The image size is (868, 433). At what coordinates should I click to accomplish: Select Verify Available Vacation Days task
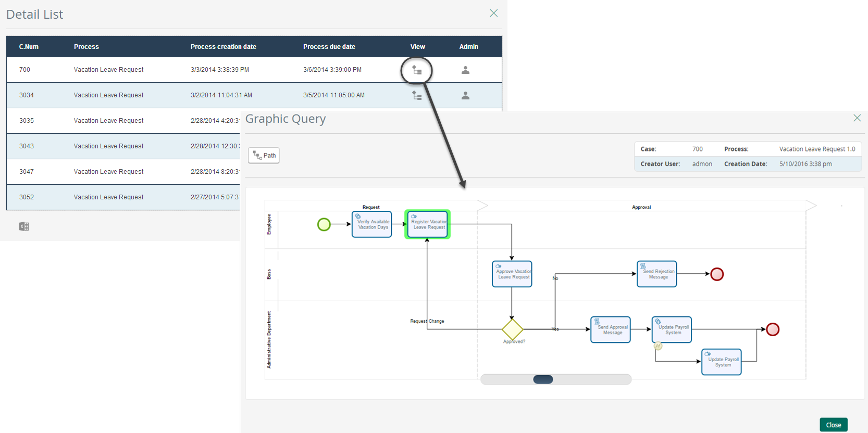pos(372,224)
